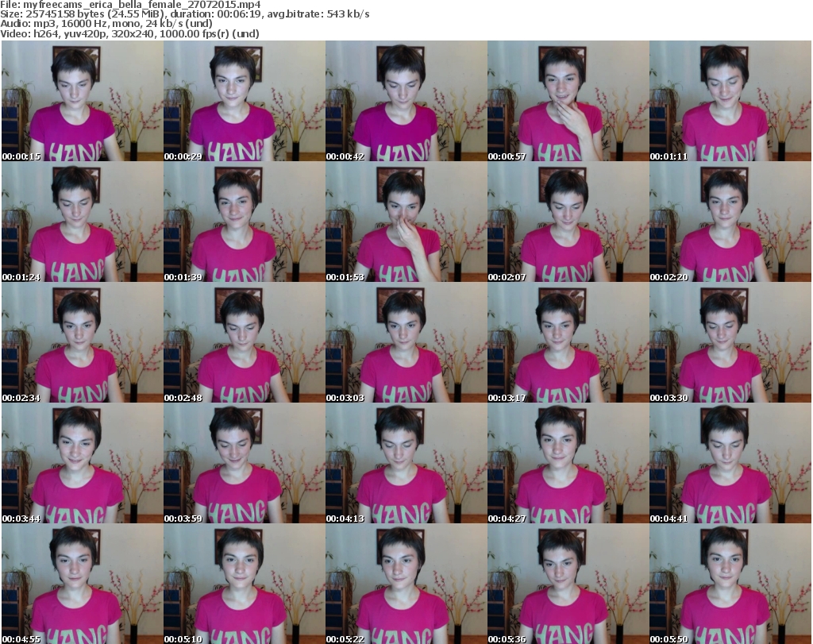Click the file name line ending in .mp4
This screenshot has height=644, width=813.
[130, 5]
